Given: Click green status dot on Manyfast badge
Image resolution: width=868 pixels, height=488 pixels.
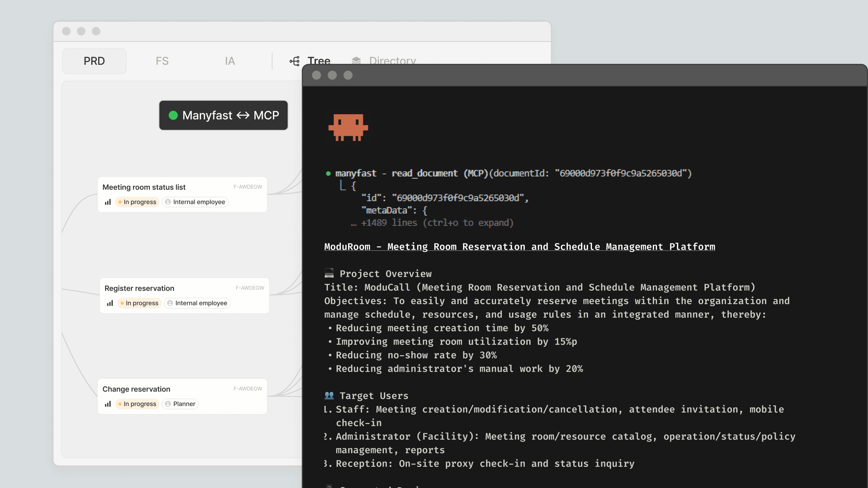Looking at the screenshot, I should [x=173, y=115].
